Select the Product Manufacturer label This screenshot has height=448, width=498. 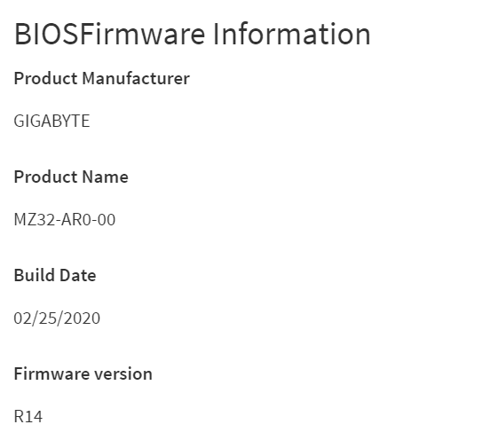[x=102, y=78]
